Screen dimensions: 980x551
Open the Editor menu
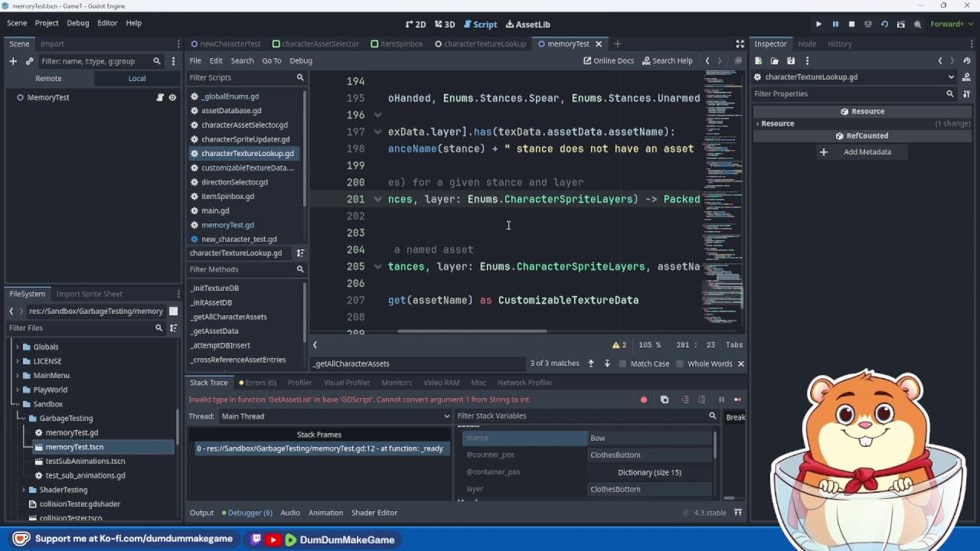coord(107,23)
